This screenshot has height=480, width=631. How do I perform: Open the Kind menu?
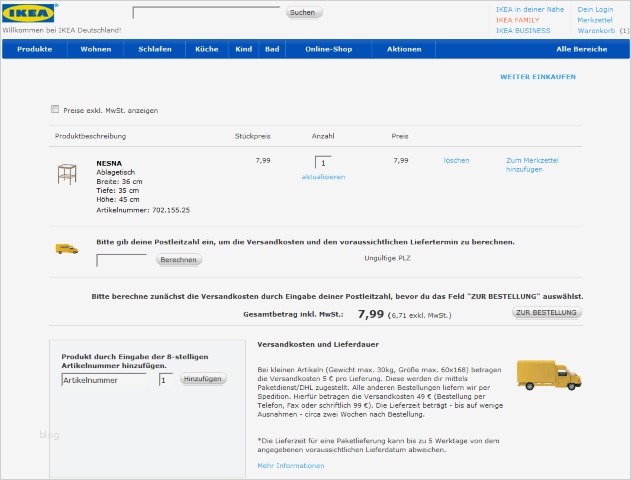pos(243,49)
